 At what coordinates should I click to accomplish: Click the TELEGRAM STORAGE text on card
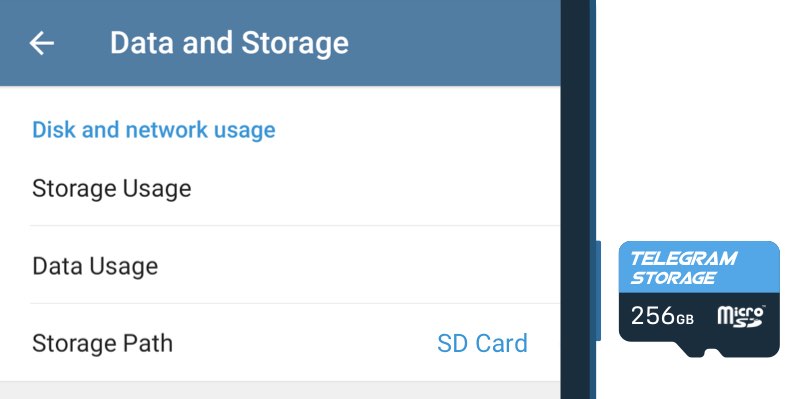(684, 268)
